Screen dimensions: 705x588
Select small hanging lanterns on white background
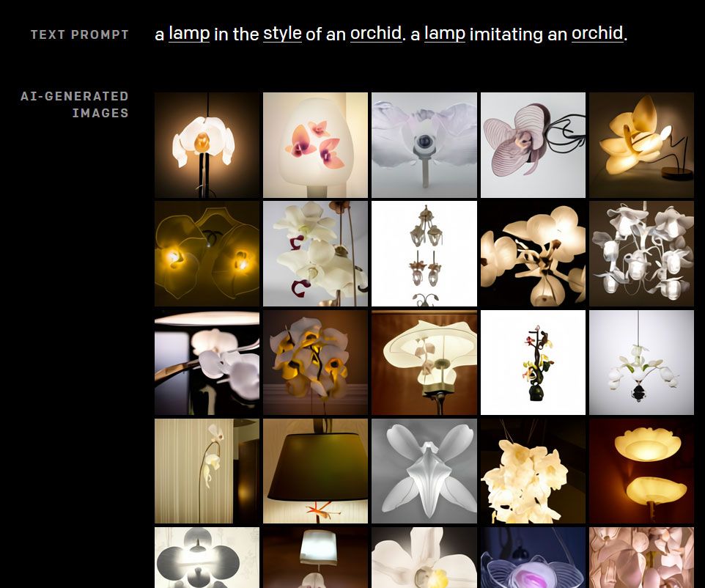coord(424,254)
